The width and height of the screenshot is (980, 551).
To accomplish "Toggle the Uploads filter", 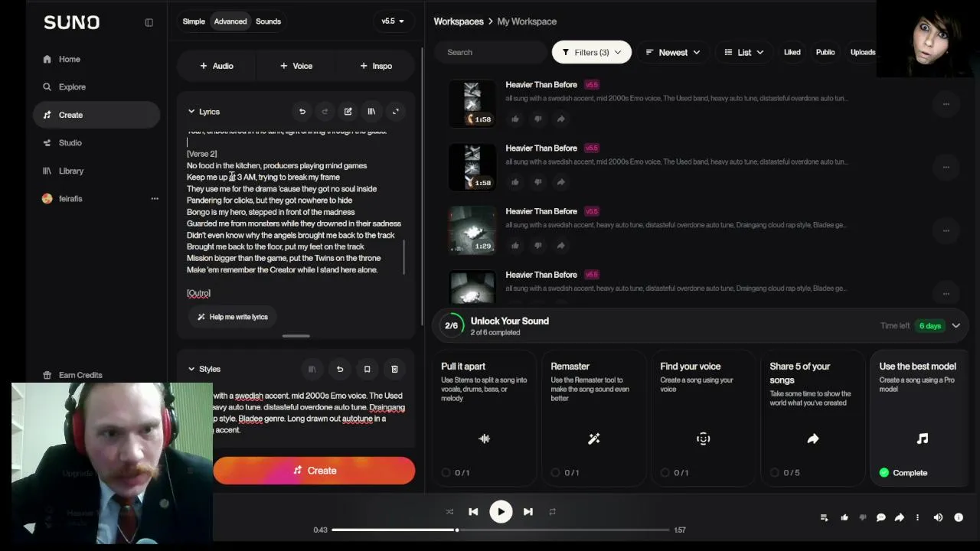I will [x=863, y=52].
